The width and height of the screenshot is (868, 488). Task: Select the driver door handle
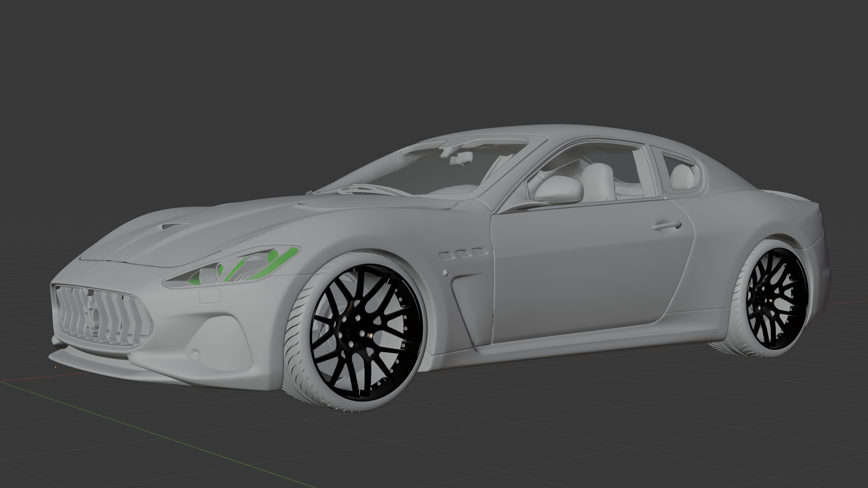pyautogui.click(x=664, y=225)
